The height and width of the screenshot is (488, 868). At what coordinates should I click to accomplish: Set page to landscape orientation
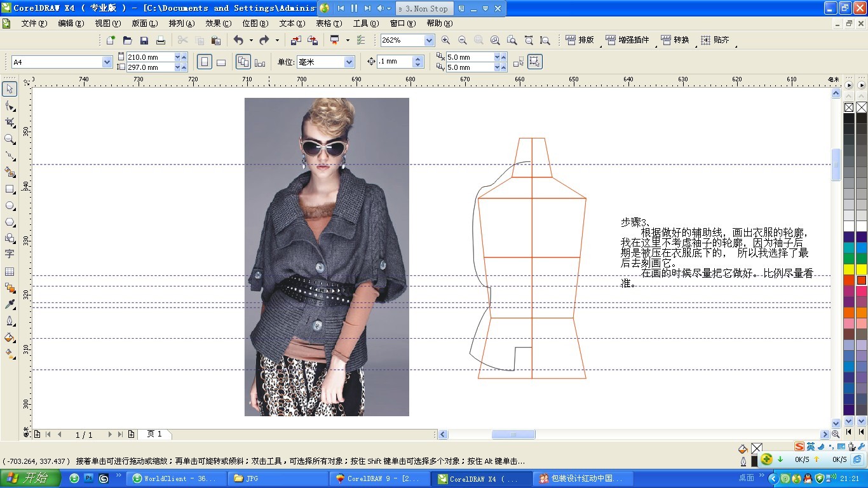(221, 62)
